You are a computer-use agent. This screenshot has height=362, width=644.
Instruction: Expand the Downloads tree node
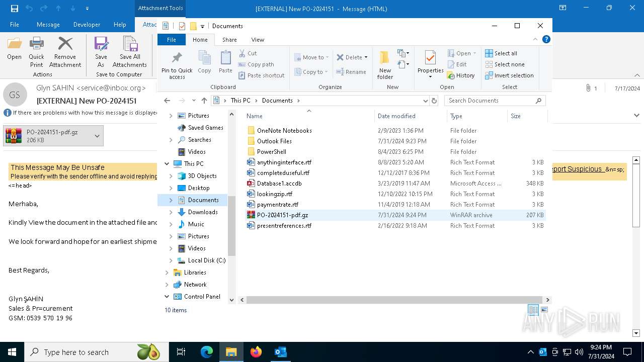[x=171, y=212]
